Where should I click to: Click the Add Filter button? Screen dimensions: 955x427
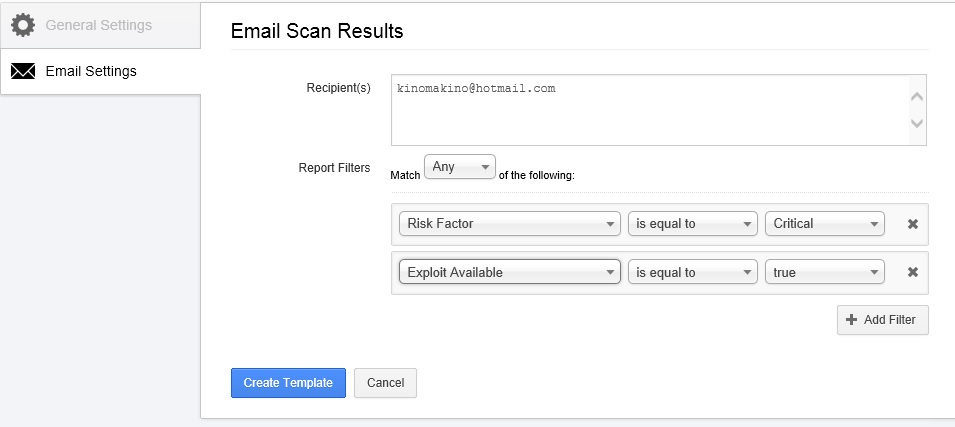[883, 320]
